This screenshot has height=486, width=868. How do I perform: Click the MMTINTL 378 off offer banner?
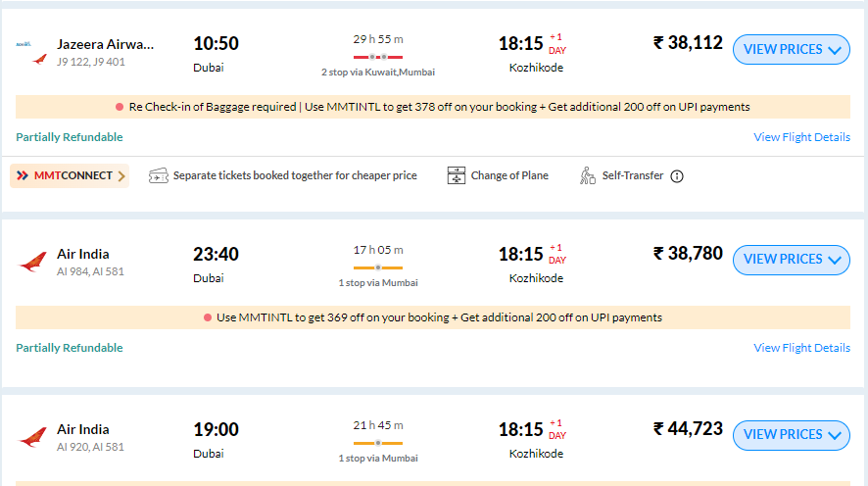tap(433, 107)
